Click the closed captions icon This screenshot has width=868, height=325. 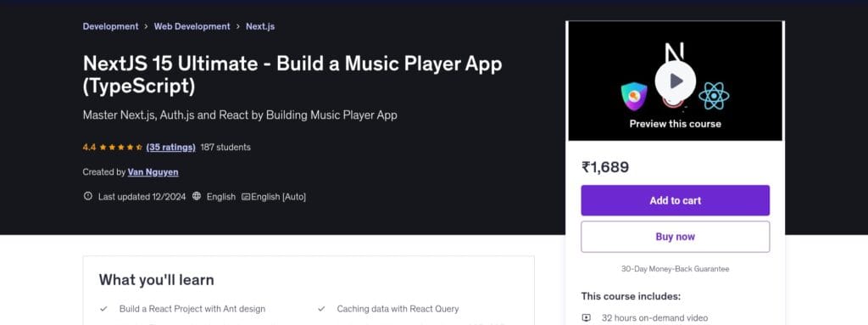point(246,197)
